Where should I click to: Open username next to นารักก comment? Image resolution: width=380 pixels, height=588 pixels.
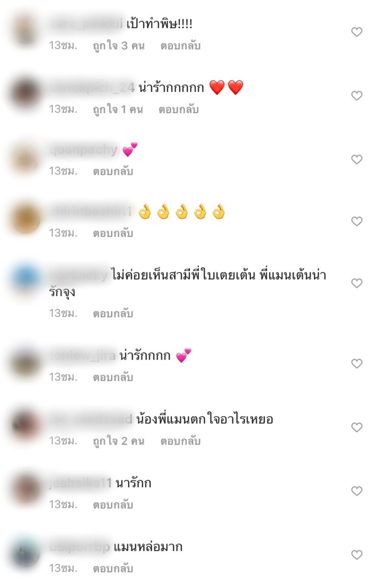80,483
